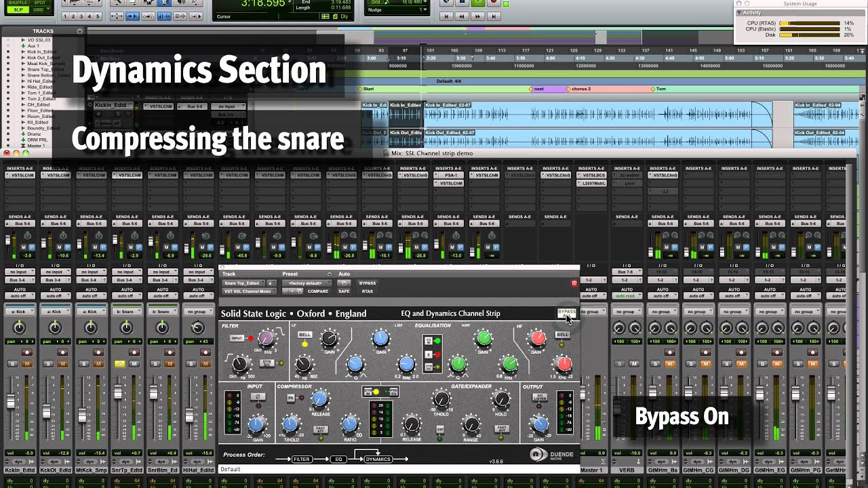Click the SAFE button
This screenshot has height=488, width=868.
[x=344, y=291]
